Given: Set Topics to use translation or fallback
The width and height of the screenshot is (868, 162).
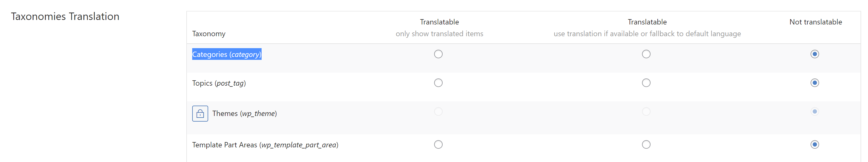Looking at the screenshot, I should (x=646, y=83).
